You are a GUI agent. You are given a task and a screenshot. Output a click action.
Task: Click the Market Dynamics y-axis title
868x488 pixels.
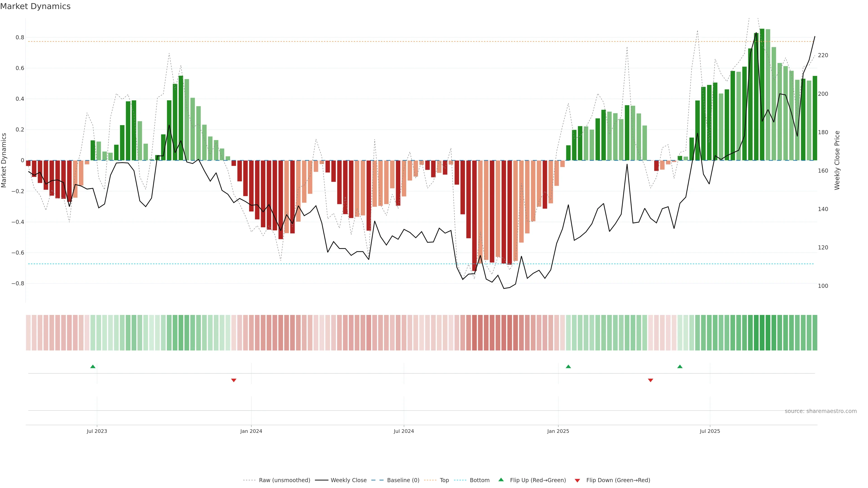4,160
